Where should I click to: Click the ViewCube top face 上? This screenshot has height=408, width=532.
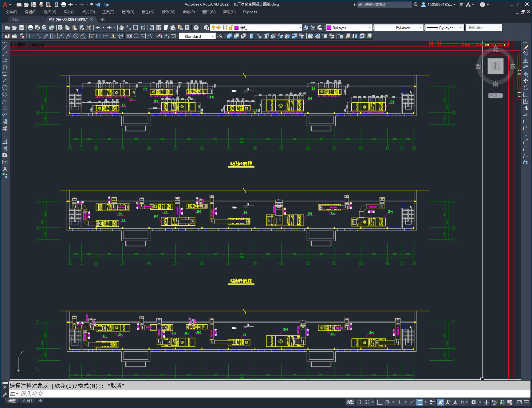tap(495, 66)
